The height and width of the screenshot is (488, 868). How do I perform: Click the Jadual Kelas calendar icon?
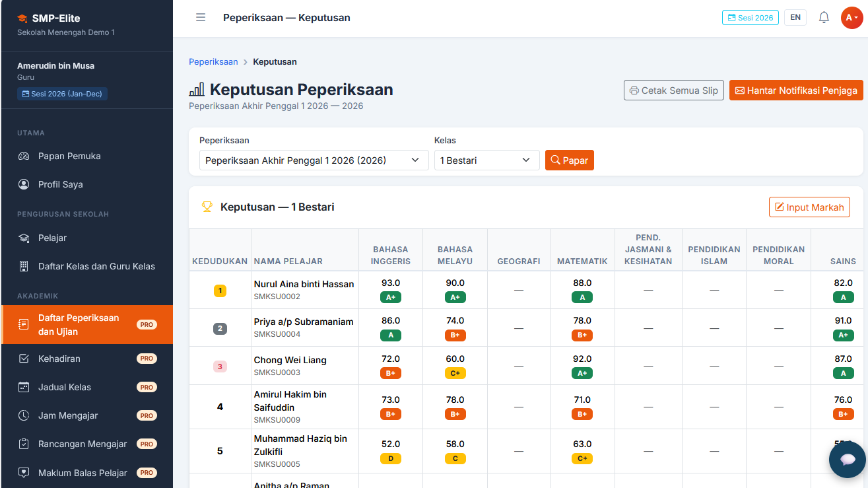(24, 388)
